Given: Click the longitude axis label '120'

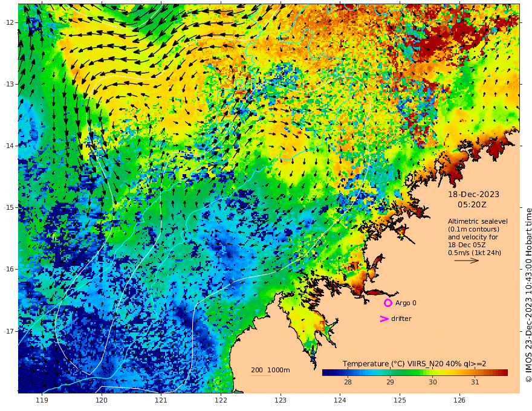Looking at the screenshot, I should point(102,401).
